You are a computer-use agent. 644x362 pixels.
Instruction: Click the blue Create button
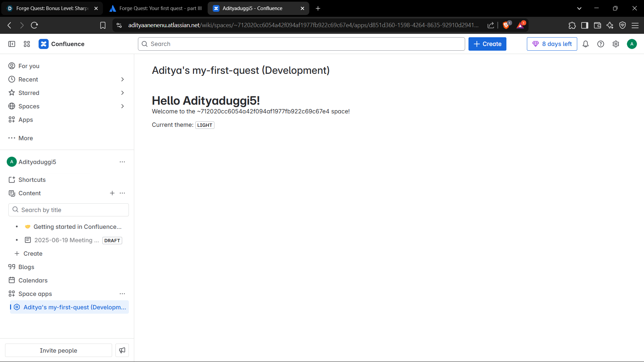[487, 44]
